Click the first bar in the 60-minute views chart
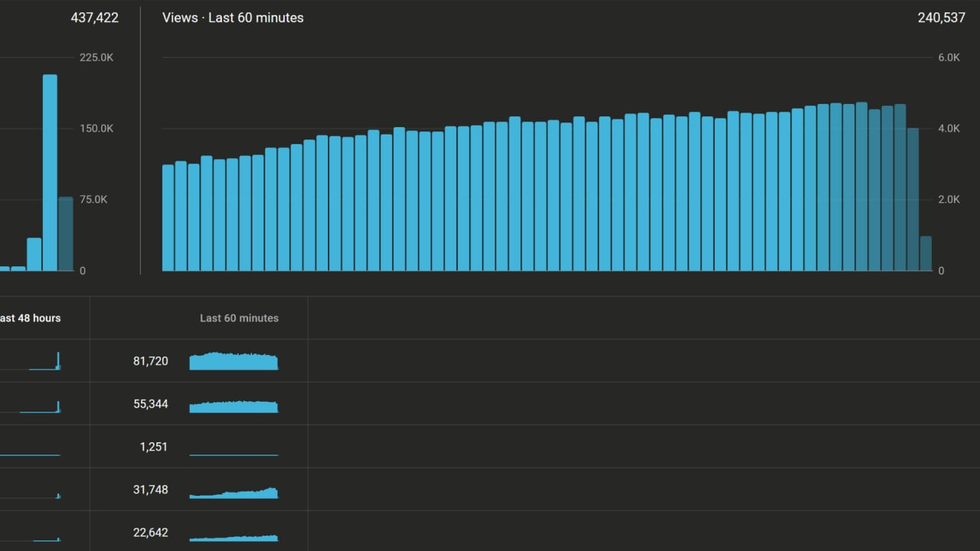Viewport: 980px width, 551px height. 168,218
